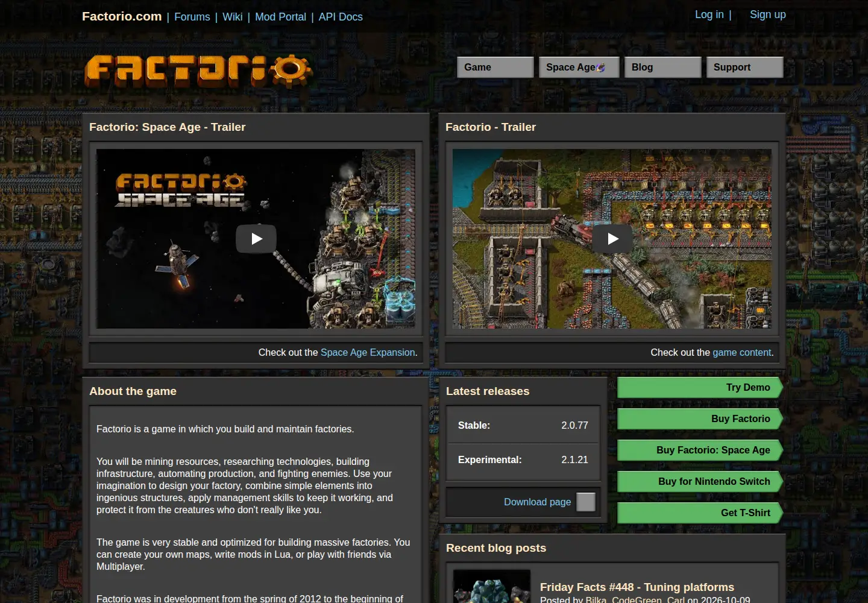Follow the Space Age Expansion link

368,352
